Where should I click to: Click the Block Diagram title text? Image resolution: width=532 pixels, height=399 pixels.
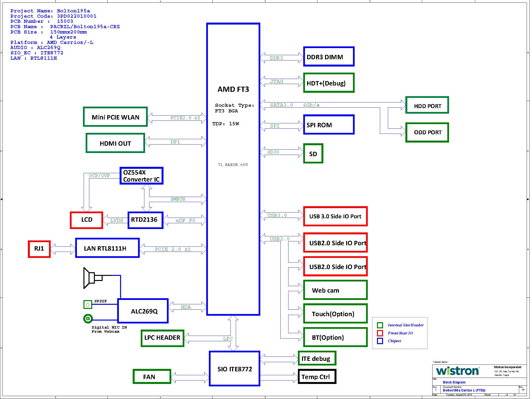(x=454, y=382)
